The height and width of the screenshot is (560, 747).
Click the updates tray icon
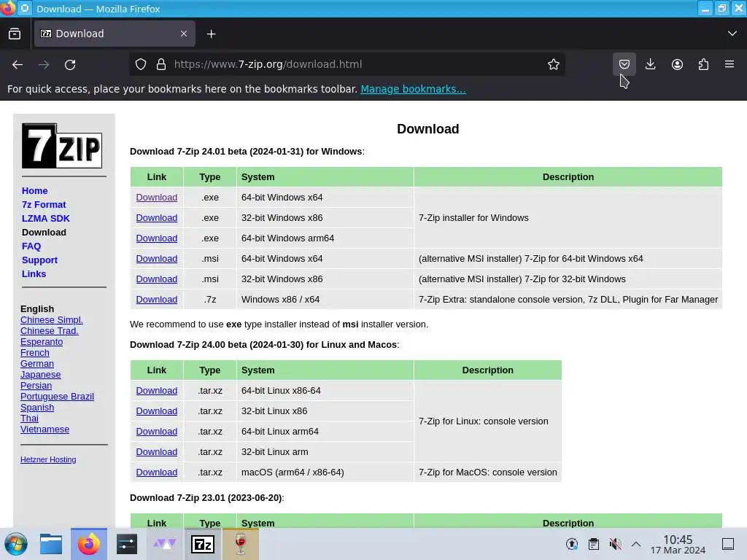[x=572, y=544]
